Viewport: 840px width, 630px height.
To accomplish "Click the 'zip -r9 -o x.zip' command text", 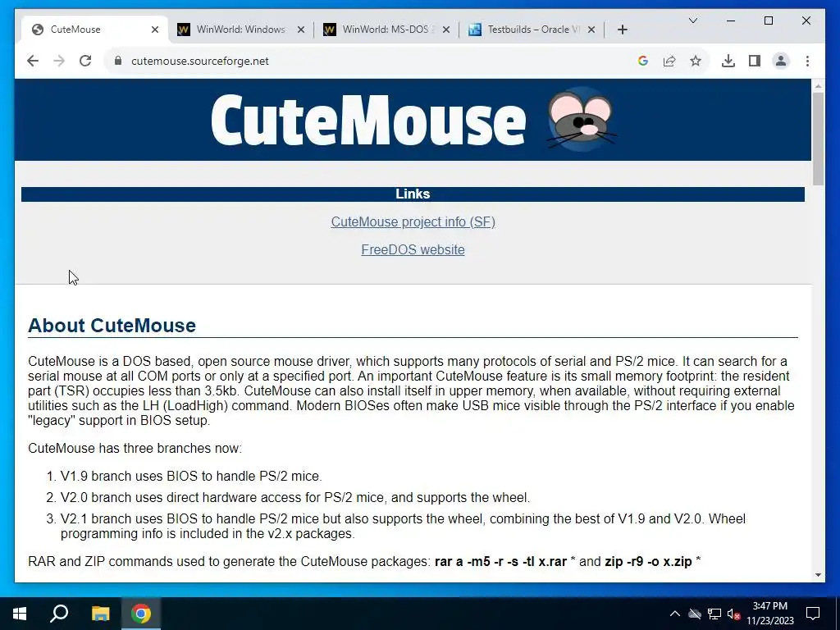I will pyautogui.click(x=648, y=561).
